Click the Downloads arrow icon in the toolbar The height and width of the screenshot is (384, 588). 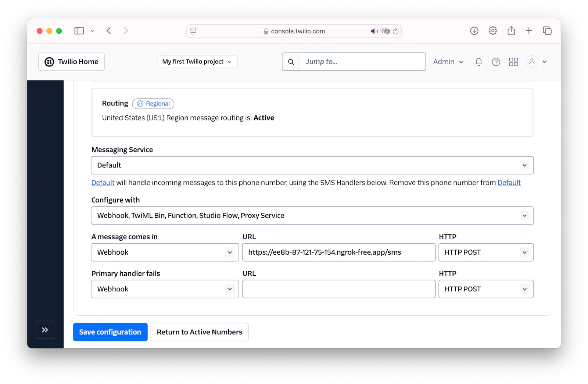tap(474, 31)
